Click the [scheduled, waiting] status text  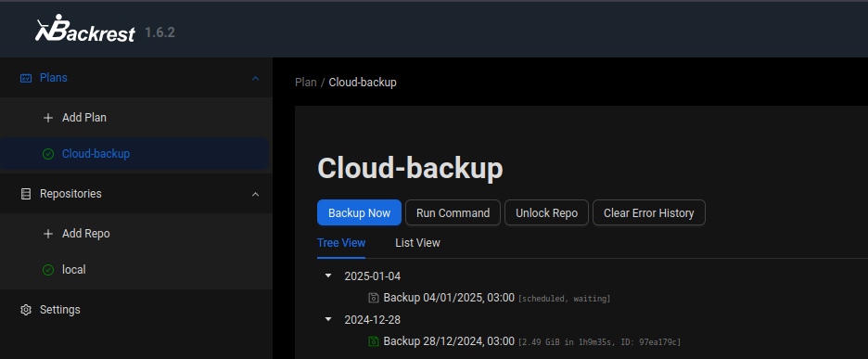564,299
